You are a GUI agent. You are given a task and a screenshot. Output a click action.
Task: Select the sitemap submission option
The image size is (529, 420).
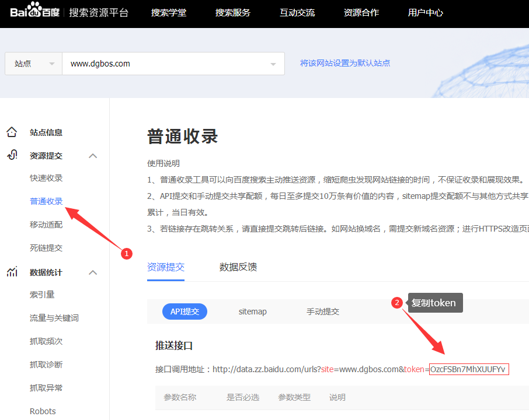(252, 311)
